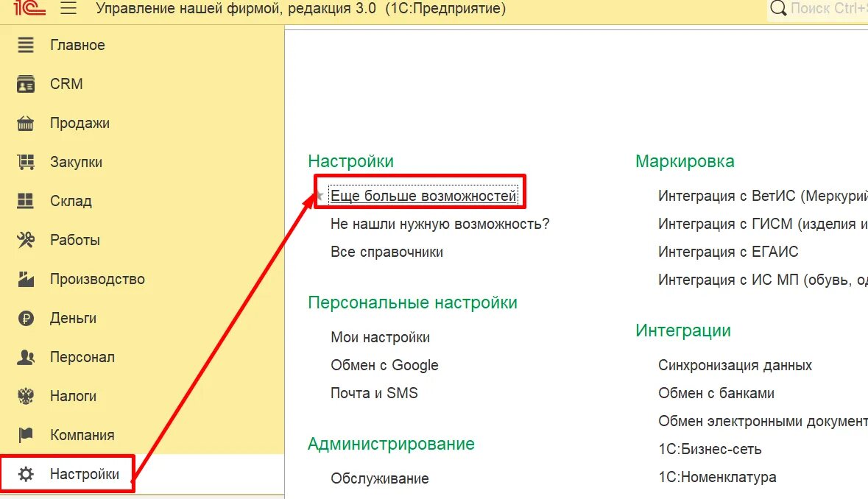Click the CRM contact card icon
The image size is (868, 499).
point(26,84)
